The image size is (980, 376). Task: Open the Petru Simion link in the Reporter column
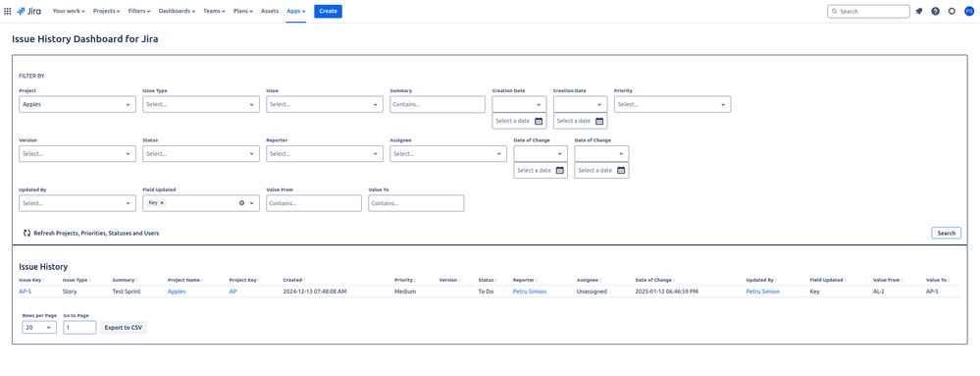click(x=530, y=292)
